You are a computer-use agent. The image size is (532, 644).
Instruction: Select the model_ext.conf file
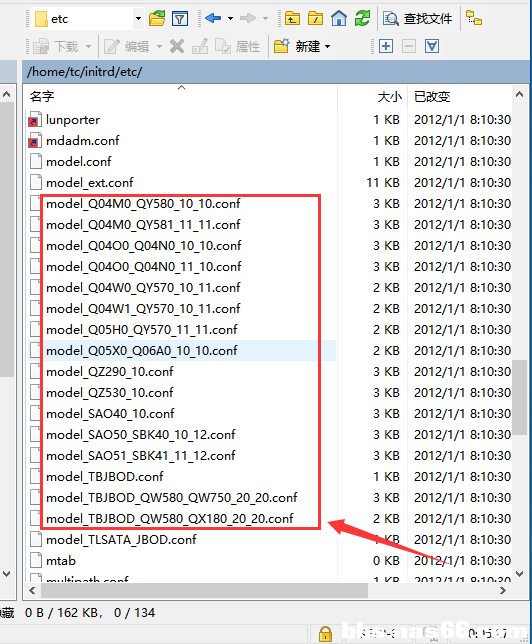(90, 182)
